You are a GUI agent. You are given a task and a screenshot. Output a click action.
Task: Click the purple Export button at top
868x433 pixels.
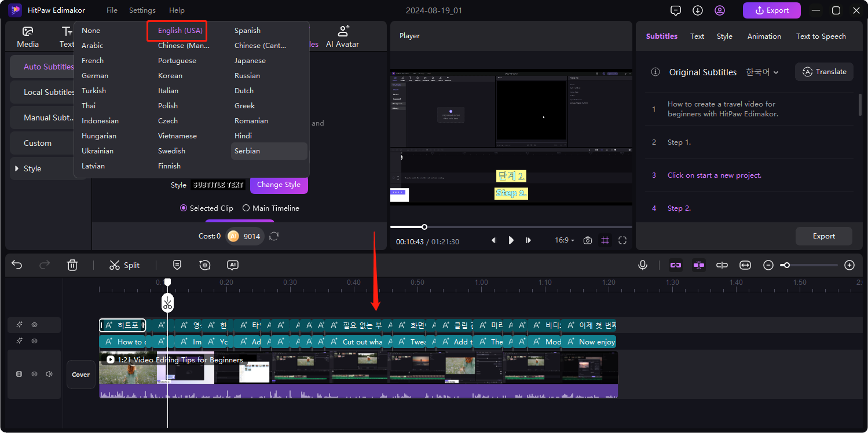click(x=772, y=10)
